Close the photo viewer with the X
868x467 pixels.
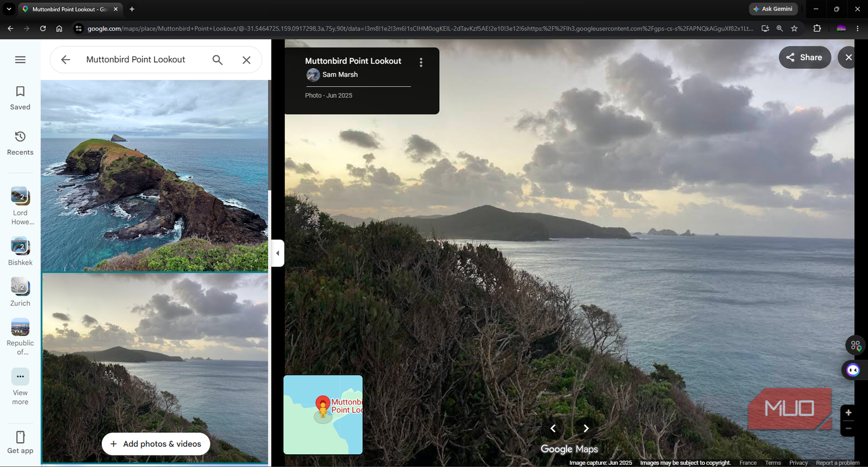pyautogui.click(x=849, y=57)
